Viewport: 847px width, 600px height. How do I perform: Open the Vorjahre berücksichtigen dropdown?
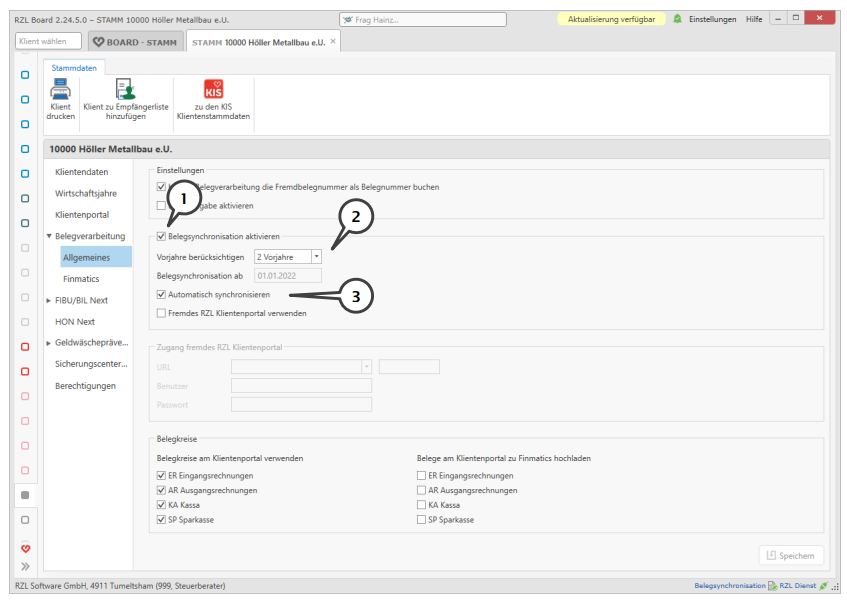[316, 257]
